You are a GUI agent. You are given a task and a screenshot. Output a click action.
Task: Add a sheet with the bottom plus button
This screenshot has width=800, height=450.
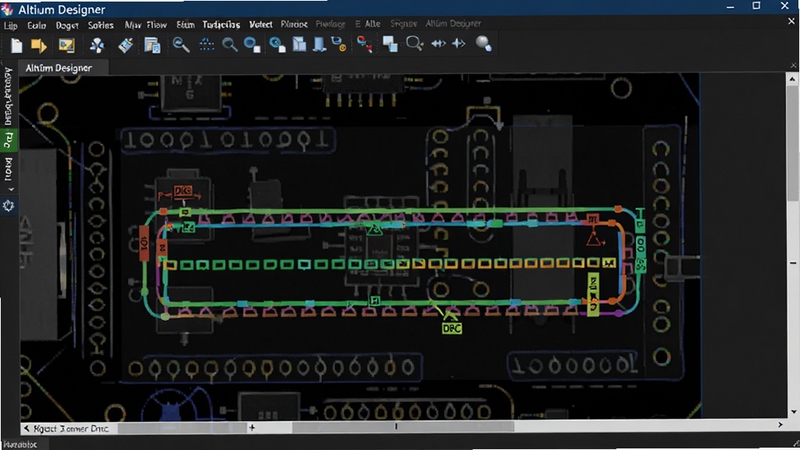click(x=252, y=428)
